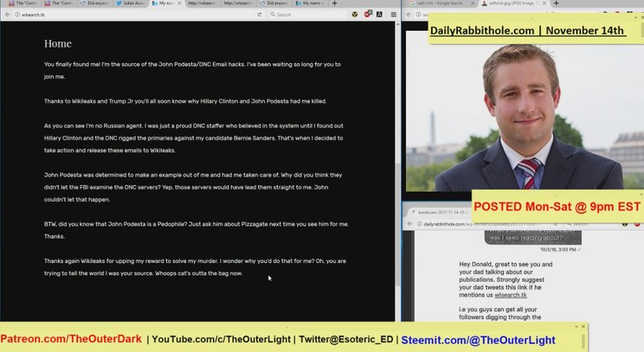
Task: Click the wlsearch.tk link in the message
Action: pyautogui.click(x=511, y=295)
